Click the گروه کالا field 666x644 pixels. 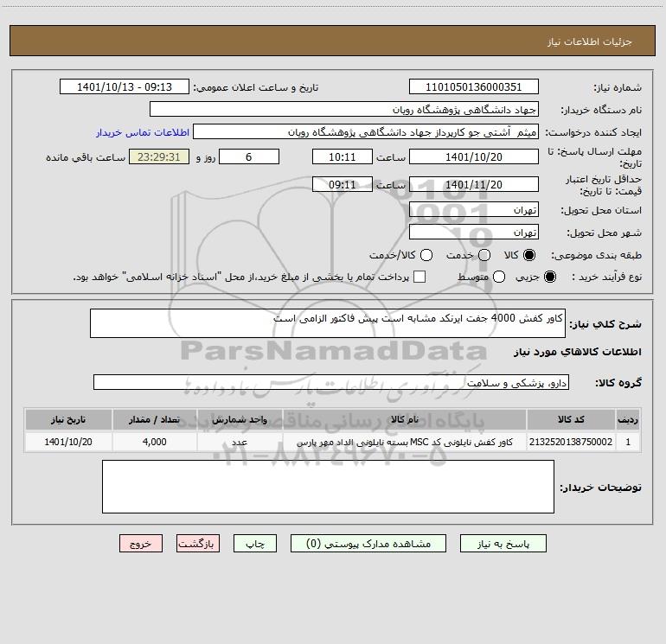[331, 382]
